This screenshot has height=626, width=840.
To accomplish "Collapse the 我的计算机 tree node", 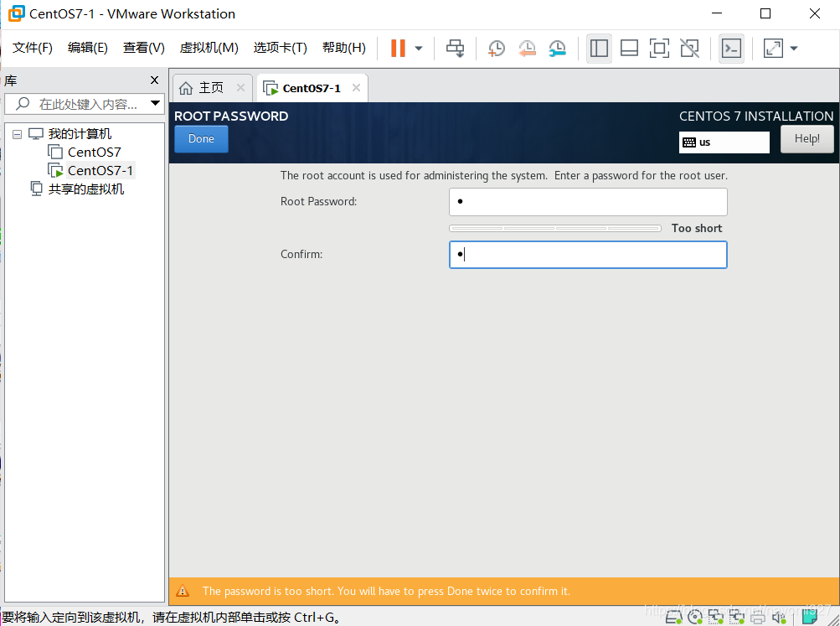I will click(x=17, y=134).
